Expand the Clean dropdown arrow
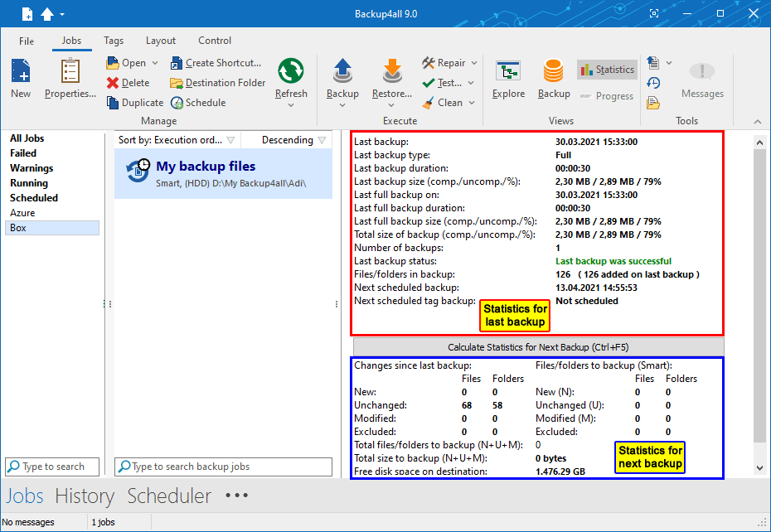This screenshot has width=771, height=532. [x=472, y=103]
